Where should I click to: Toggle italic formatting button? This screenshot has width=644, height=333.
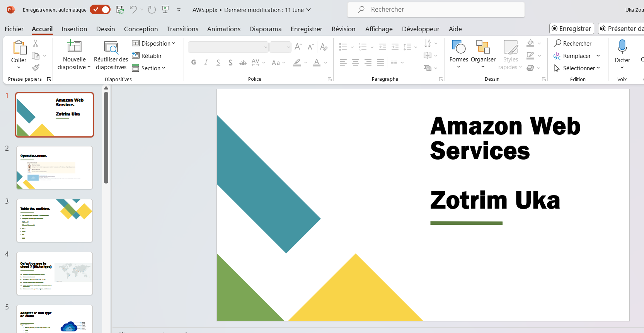tap(206, 63)
